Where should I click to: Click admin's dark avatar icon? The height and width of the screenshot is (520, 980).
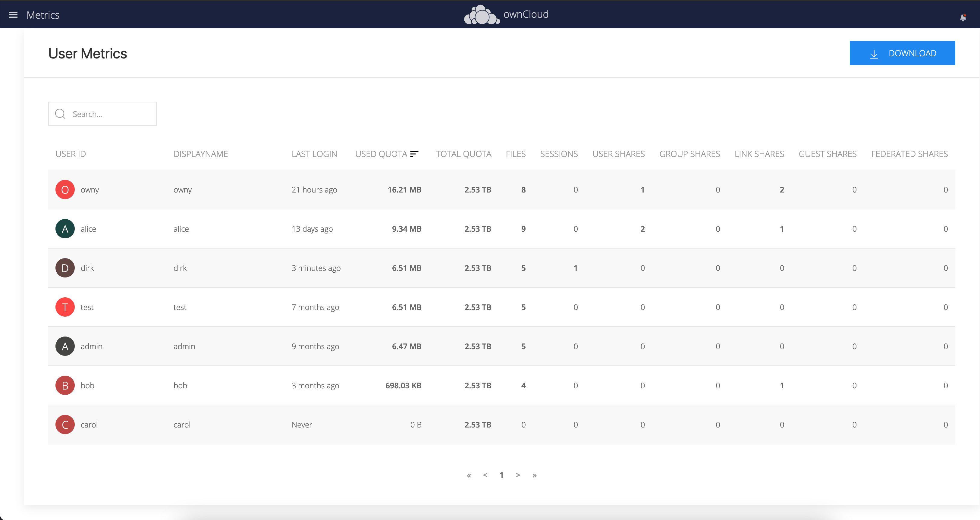coord(65,346)
